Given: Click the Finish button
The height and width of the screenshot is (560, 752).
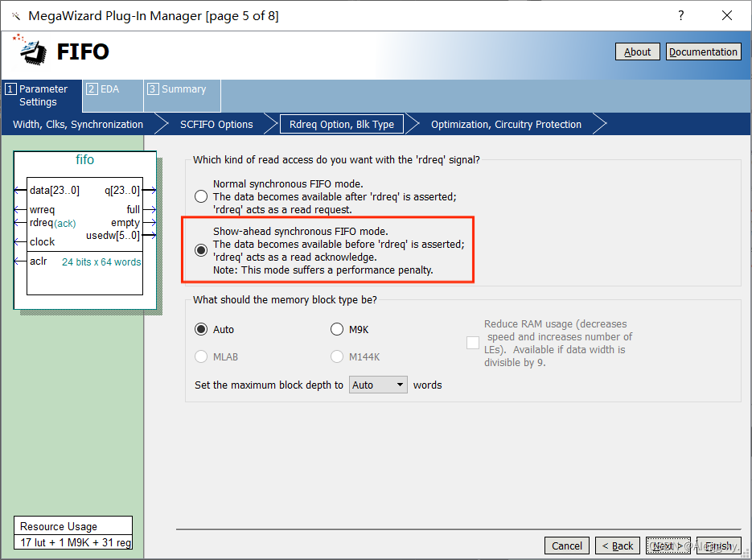Looking at the screenshot, I should (719, 546).
